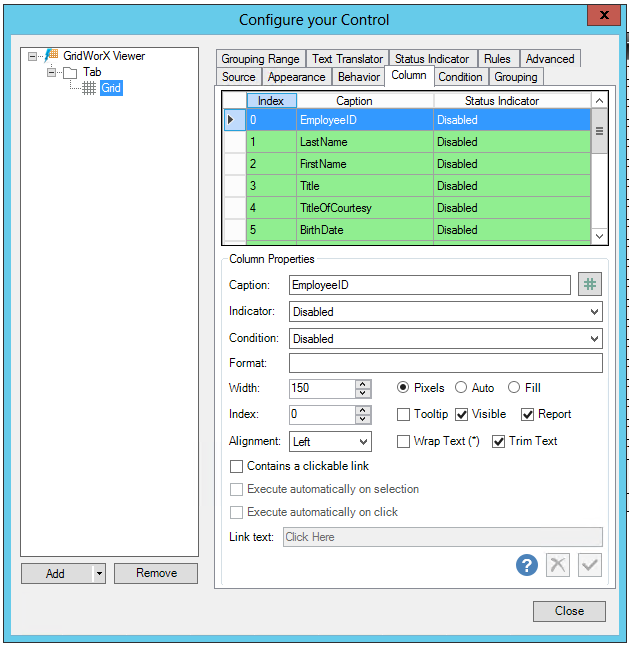Click the Close button at bottom
The width and height of the screenshot is (629, 646).
click(569, 611)
